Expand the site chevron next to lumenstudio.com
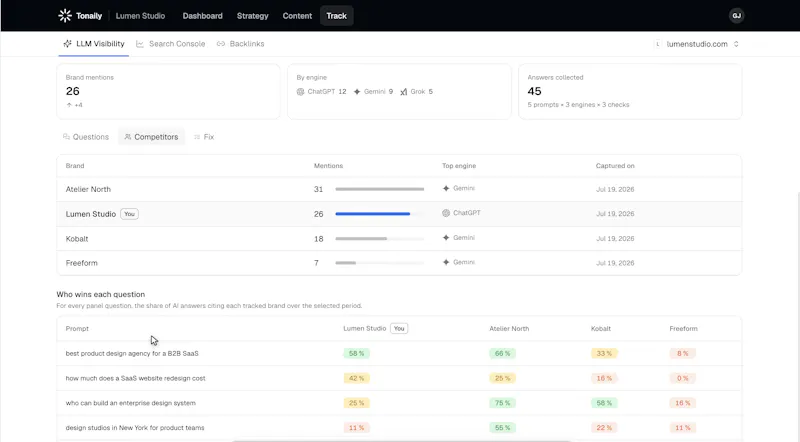This screenshot has height=442, width=800. (x=736, y=44)
